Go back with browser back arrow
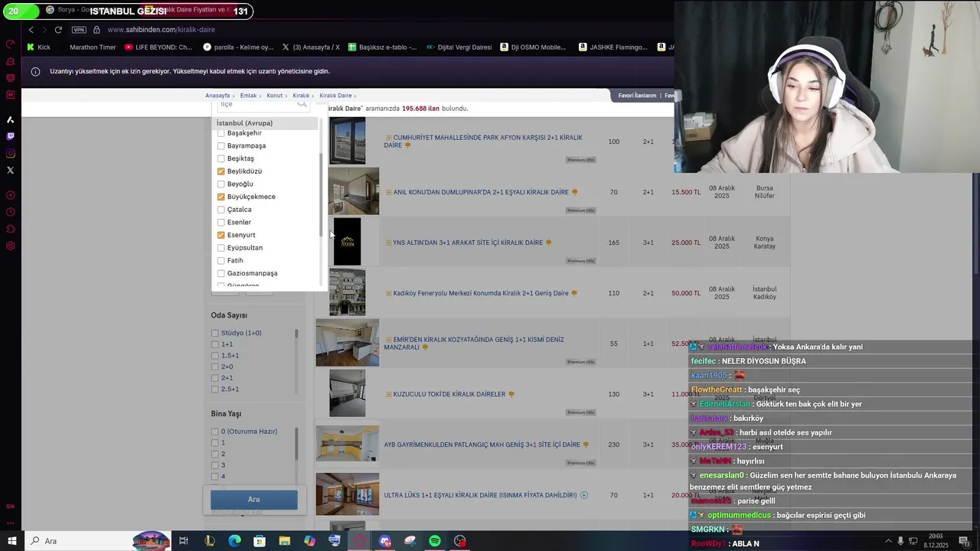This screenshot has width=980, height=551. (31, 30)
